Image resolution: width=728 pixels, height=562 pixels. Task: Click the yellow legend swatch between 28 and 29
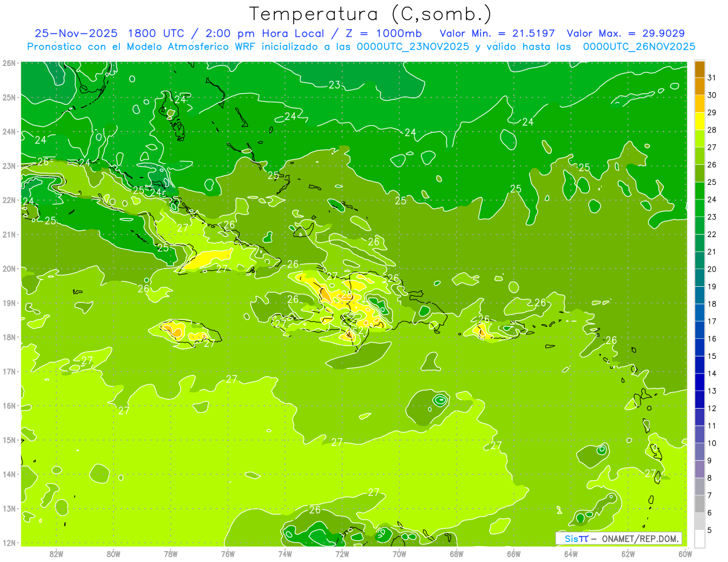(699, 121)
